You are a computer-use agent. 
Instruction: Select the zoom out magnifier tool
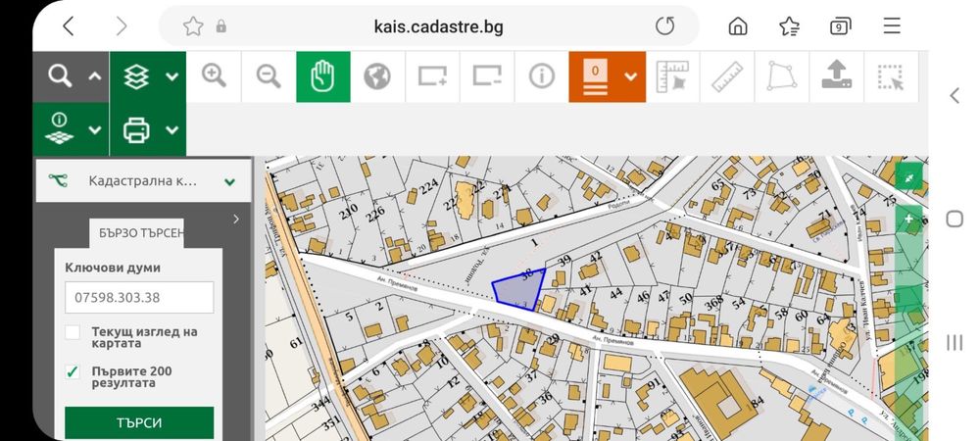pos(269,76)
